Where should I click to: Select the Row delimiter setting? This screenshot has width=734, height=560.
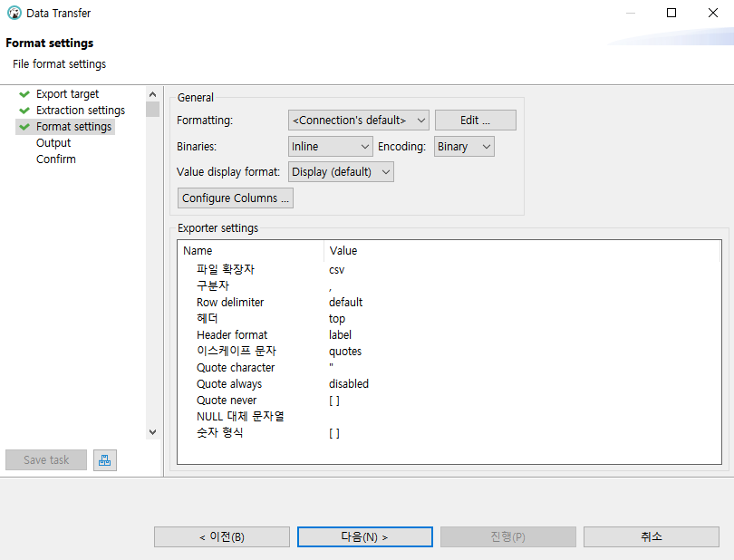click(230, 303)
